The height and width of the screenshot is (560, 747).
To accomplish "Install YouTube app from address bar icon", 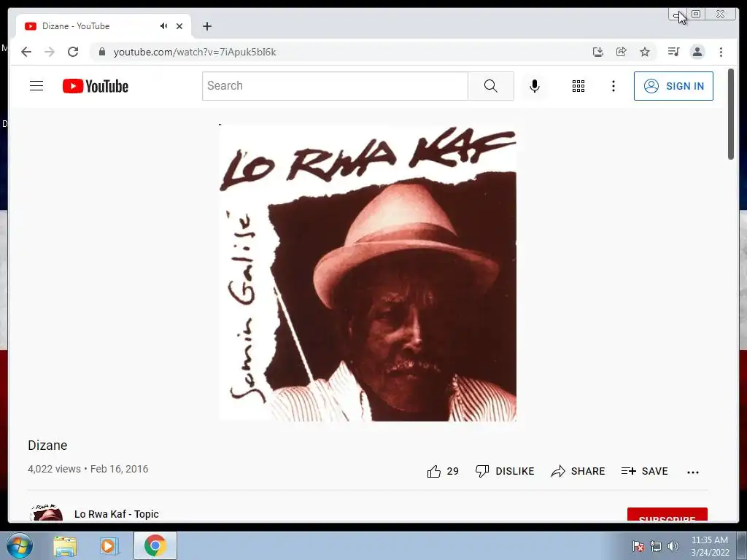I will 598,52.
